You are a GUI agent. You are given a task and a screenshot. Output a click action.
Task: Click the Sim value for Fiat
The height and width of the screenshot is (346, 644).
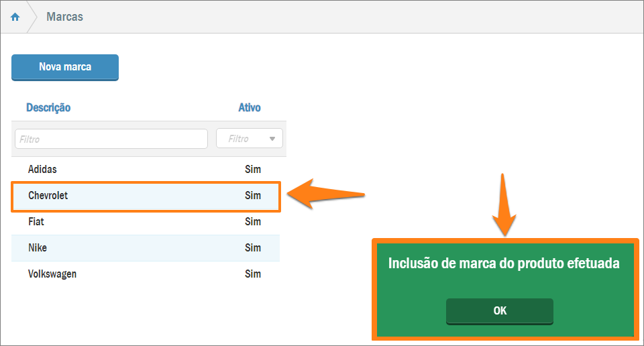pyautogui.click(x=253, y=221)
